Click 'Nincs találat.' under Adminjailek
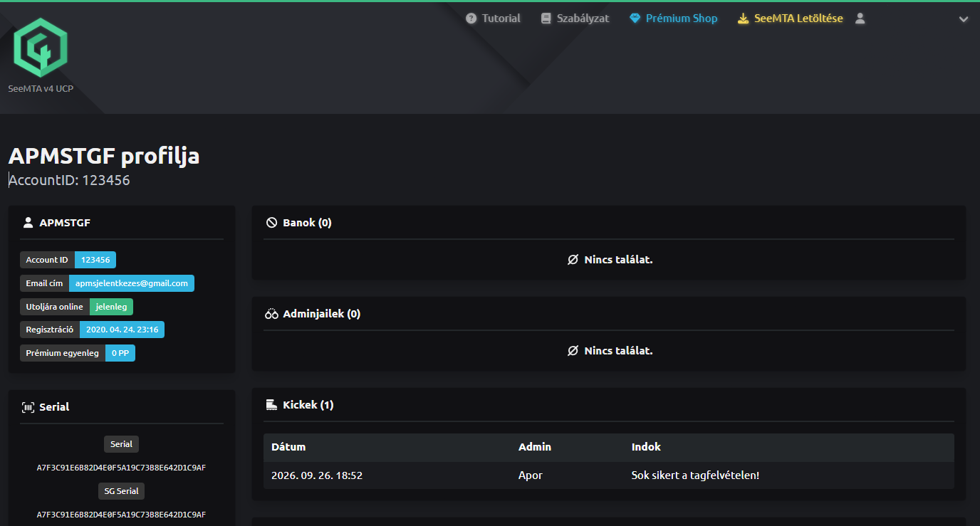Screen dimensions: 980x526 [618, 351]
